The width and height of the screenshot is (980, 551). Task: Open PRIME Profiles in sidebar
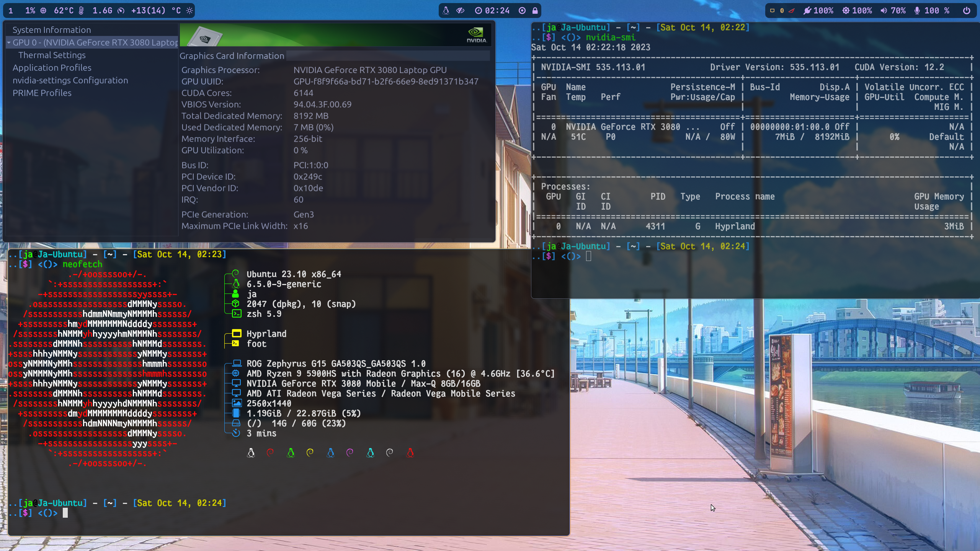tap(42, 93)
